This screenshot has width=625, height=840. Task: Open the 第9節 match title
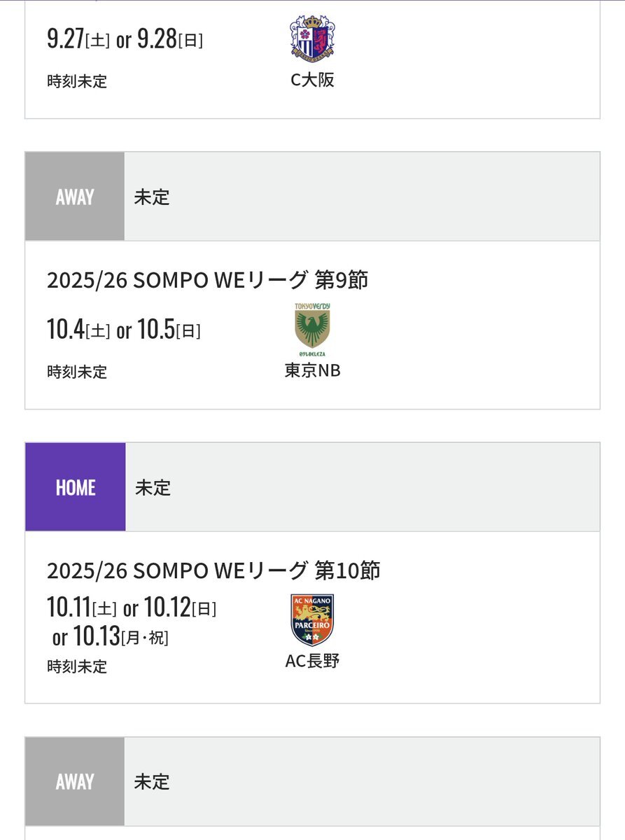(207, 280)
